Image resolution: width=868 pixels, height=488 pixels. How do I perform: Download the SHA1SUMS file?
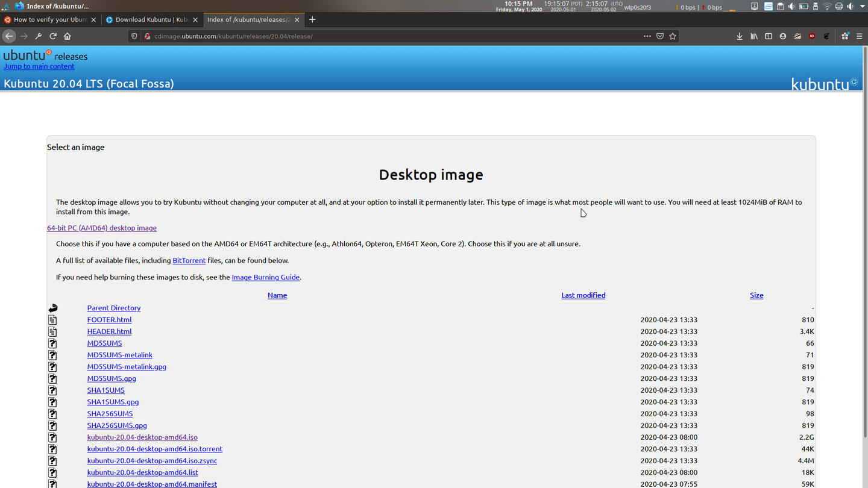106,390
